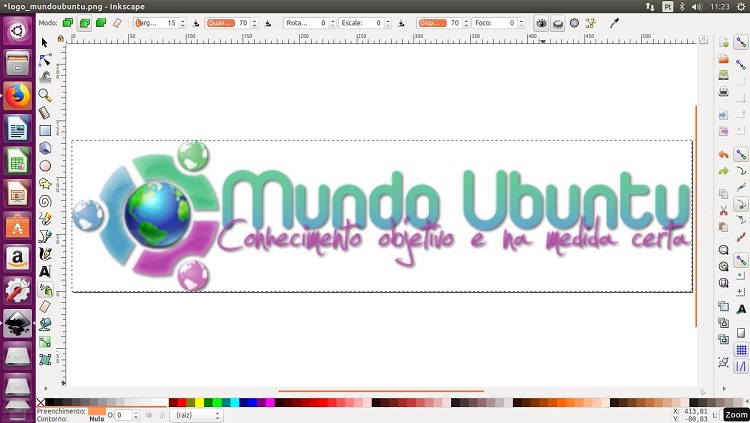Viewport: 750px width, 423px height.
Task: Select the 3D Box tool
Action: pos(45,148)
